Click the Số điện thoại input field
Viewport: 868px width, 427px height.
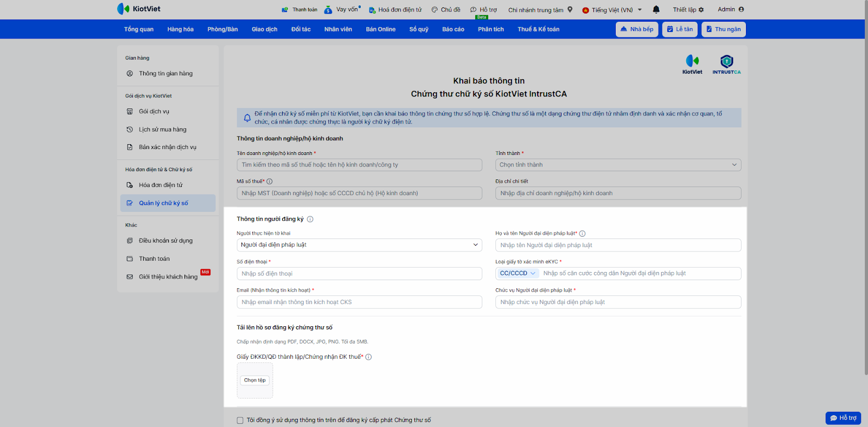(x=359, y=274)
